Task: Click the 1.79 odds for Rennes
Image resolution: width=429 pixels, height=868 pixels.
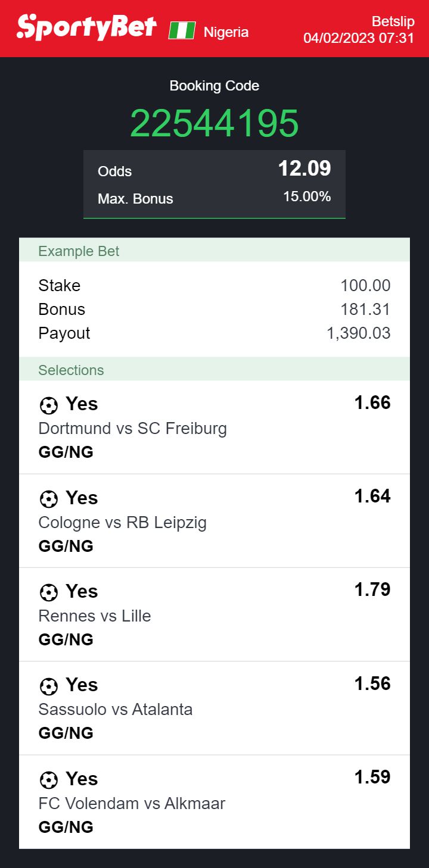Action: click(372, 590)
